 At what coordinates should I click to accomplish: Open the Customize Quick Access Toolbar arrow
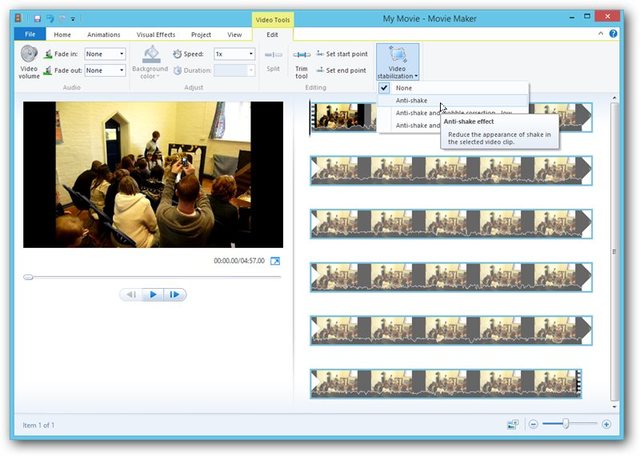point(73,19)
